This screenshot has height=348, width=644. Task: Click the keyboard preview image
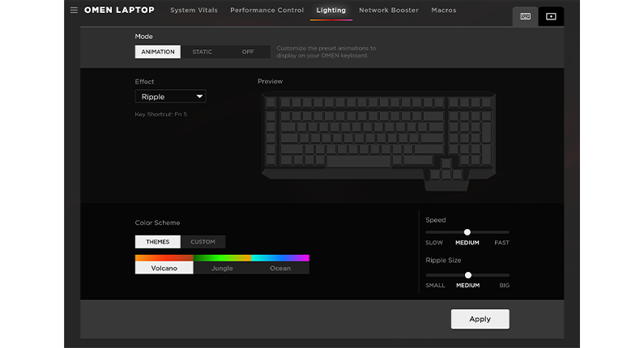[x=378, y=141]
